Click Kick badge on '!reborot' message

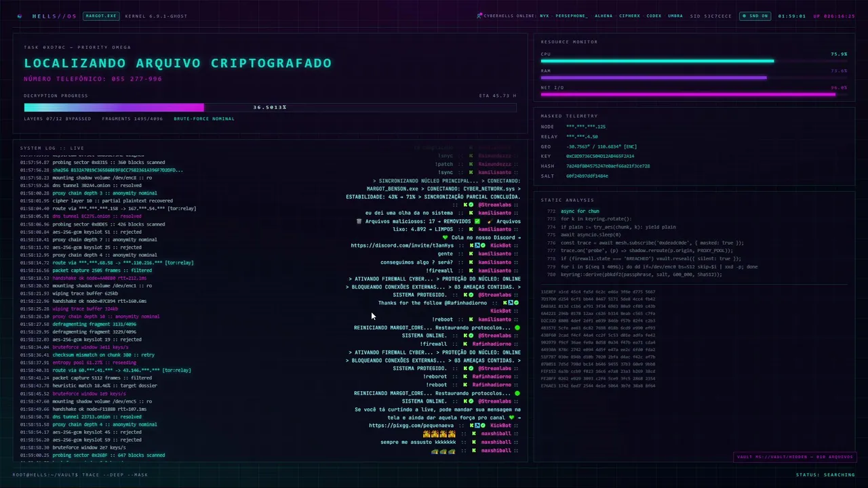coord(465,376)
